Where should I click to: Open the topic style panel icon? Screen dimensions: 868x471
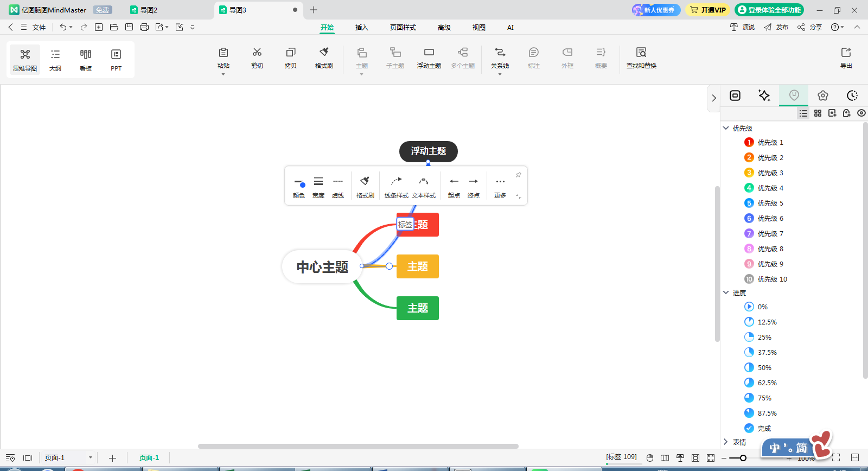click(x=735, y=96)
